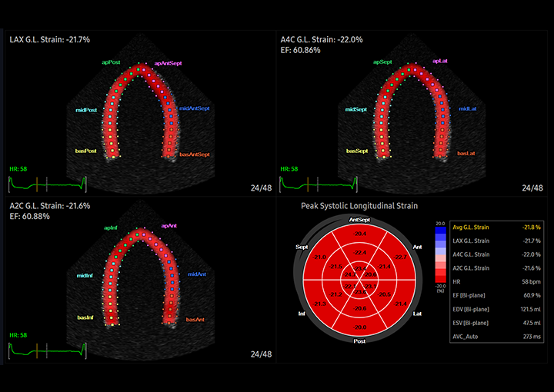Click the Peak Systolic Longitudinal Strain title

(359, 205)
